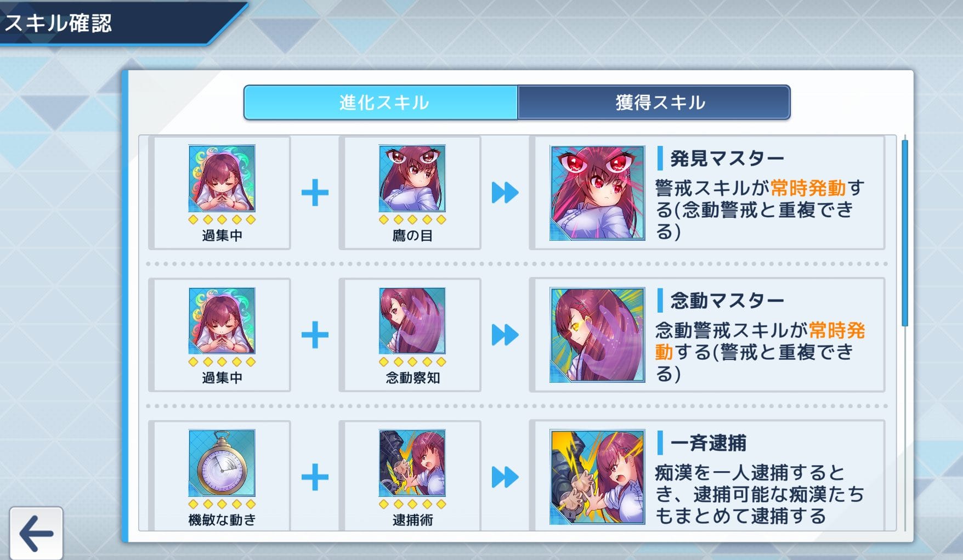Click the 逮捕術 skill icon
Viewport: 963px width, 560px height.
(412, 463)
